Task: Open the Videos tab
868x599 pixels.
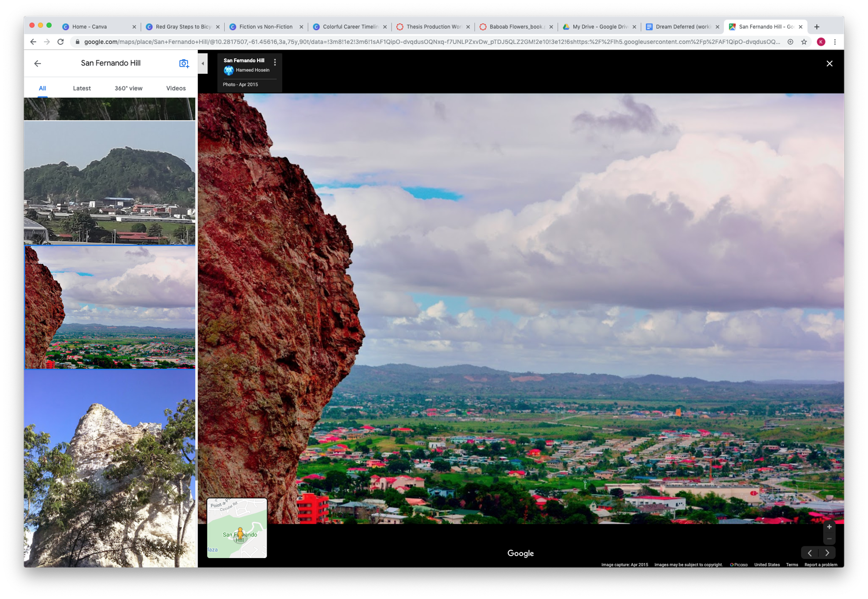Action: pyautogui.click(x=176, y=88)
